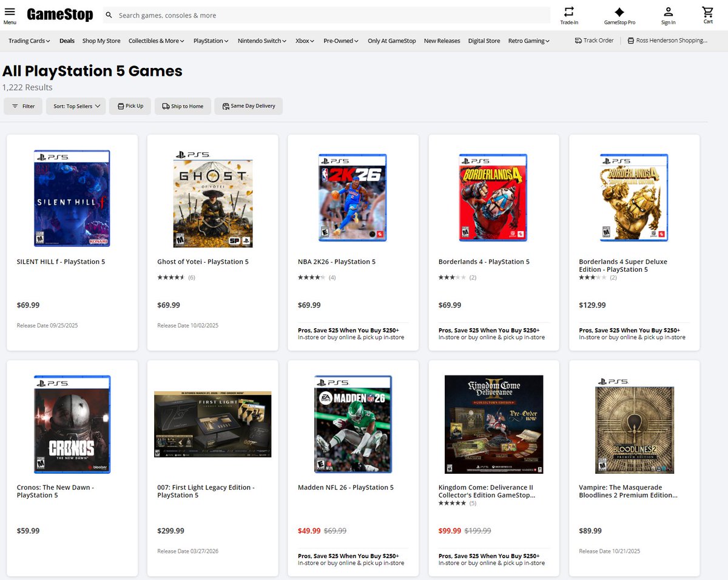Toggle the Ship to Home filter
This screenshot has height=580, width=728.
[x=183, y=106]
